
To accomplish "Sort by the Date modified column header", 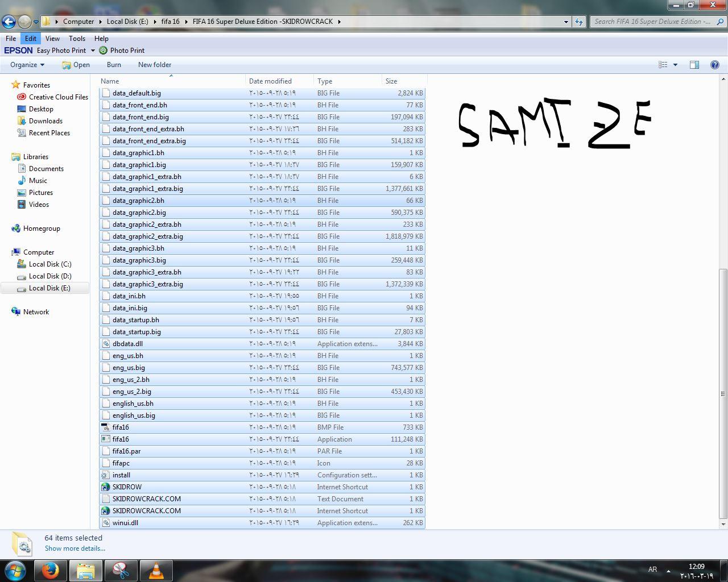I will pos(280,81).
